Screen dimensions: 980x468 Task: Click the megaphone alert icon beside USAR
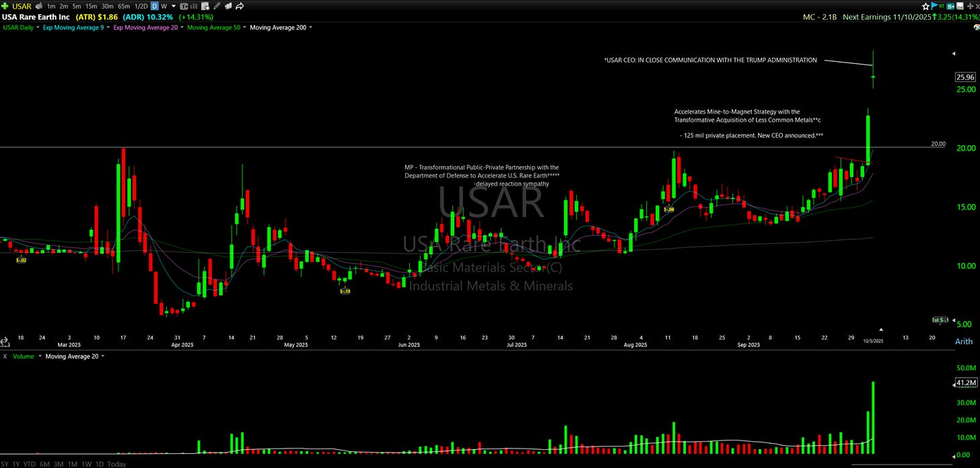point(39,6)
